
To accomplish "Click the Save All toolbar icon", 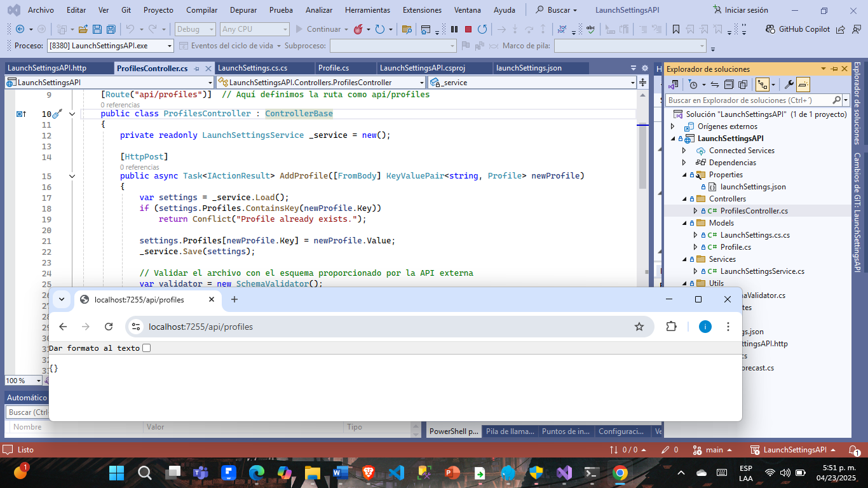I will (111, 29).
